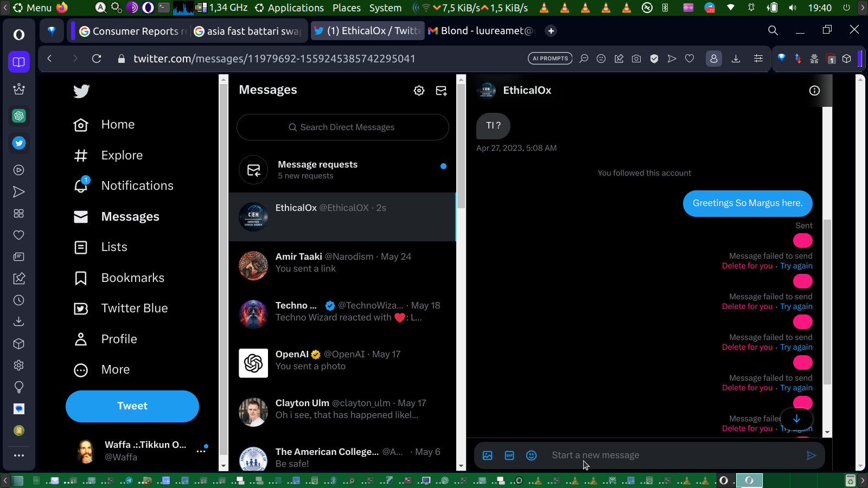The height and width of the screenshot is (488, 868).
Task: Open Waffa account switcher menu
Action: coord(142,451)
